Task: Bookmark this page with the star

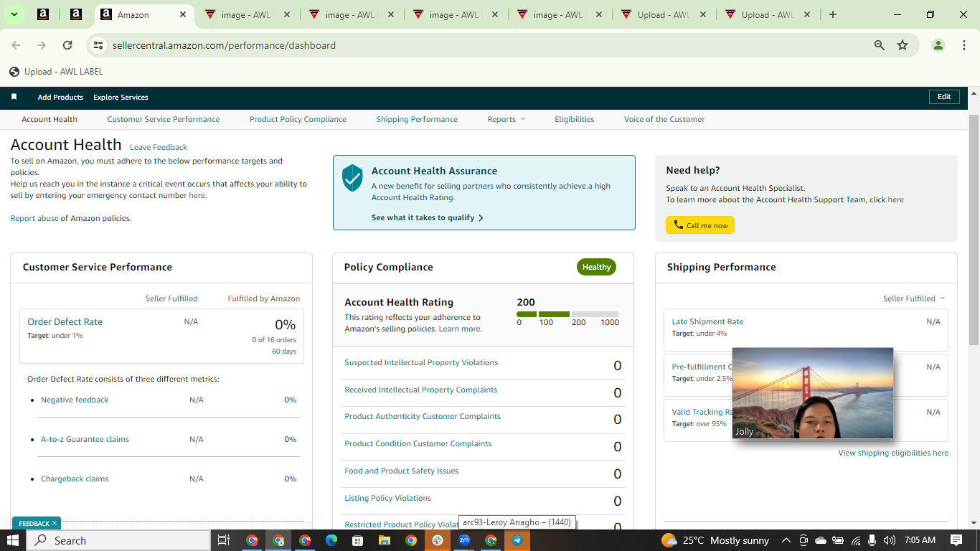Action: point(903,45)
